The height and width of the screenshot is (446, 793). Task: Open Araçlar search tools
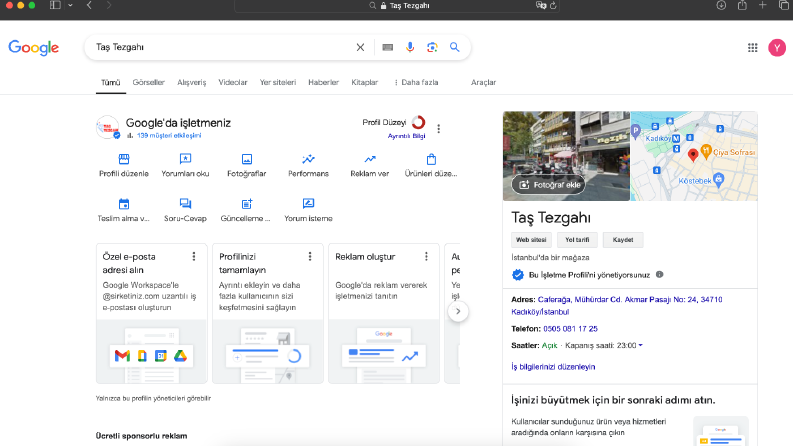pyautogui.click(x=483, y=82)
